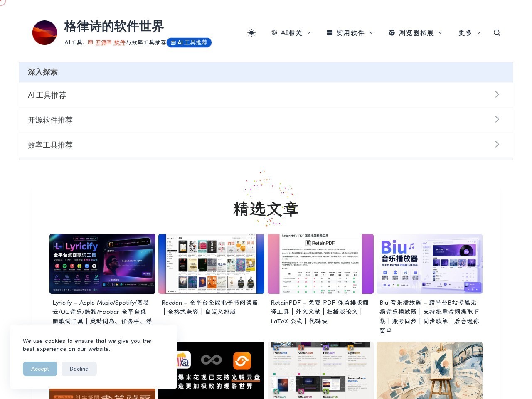The image size is (532, 399).
Task: Expand the 实用软件 dropdown chevron
Action: click(x=371, y=33)
